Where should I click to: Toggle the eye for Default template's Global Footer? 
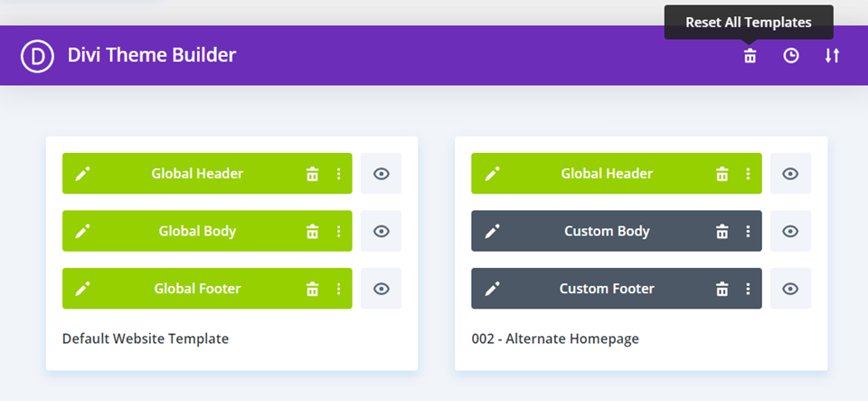pyautogui.click(x=381, y=290)
